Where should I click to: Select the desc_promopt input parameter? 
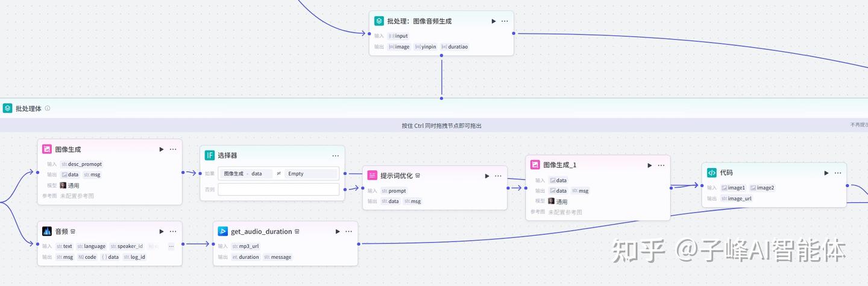click(x=81, y=164)
